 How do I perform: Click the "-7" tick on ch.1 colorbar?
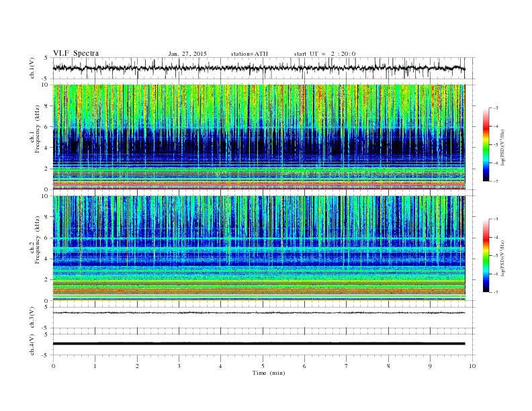496,181
